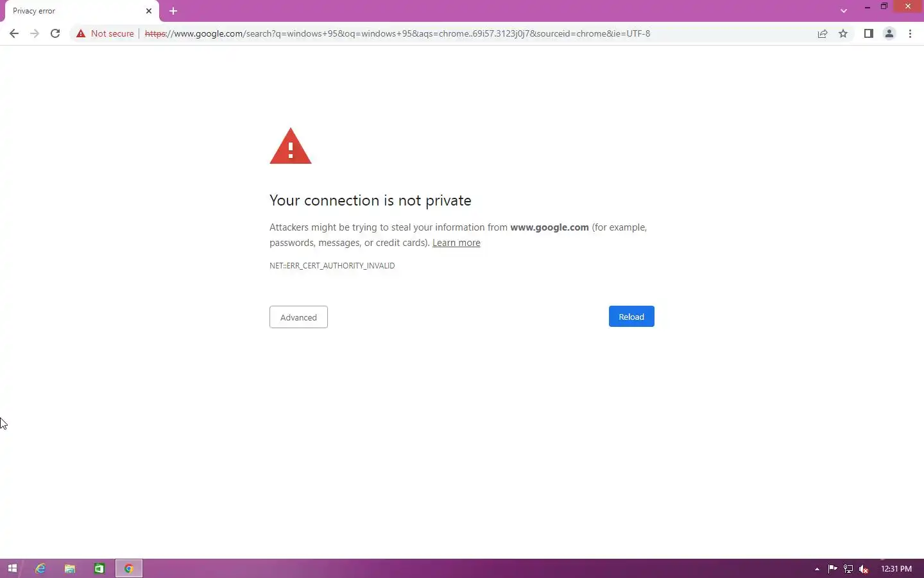
Task: Reload page via toolbar refresh icon
Action: click(55, 33)
